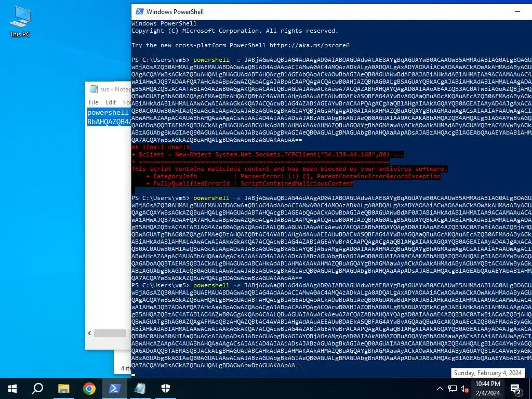Viewport: 532px width, 399px height.
Task: Click the first 'PS C:\Users\vm5>' prompt
Action: (161, 60)
